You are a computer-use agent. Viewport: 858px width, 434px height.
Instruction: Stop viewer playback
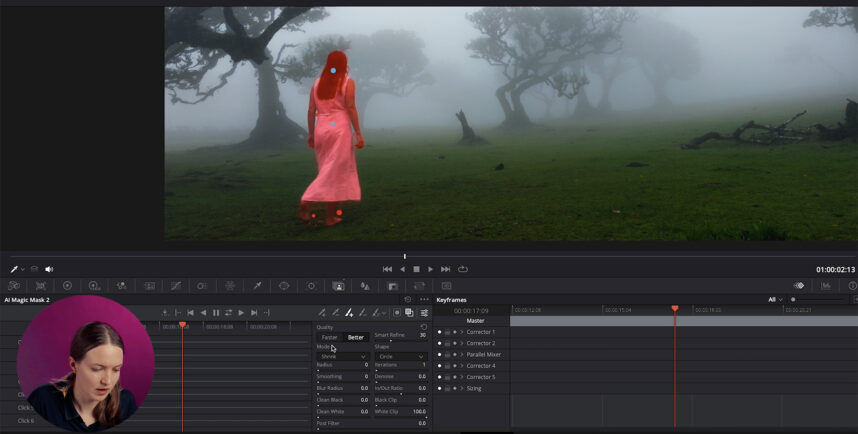pos(416,269)
